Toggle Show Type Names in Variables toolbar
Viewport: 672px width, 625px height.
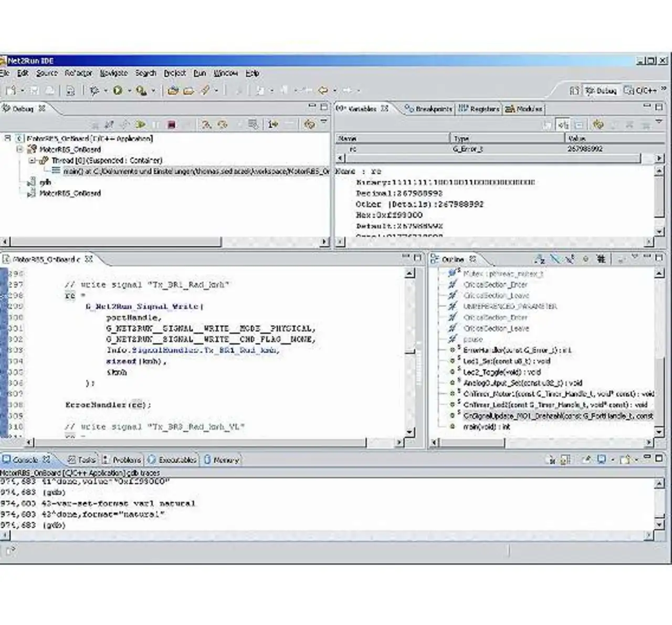[548, 124]
